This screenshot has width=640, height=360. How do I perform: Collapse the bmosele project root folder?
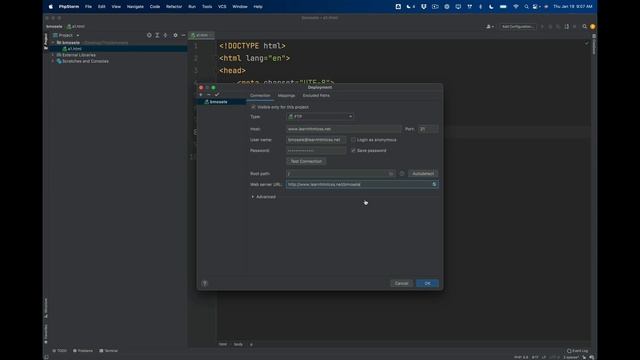point(53,42)
